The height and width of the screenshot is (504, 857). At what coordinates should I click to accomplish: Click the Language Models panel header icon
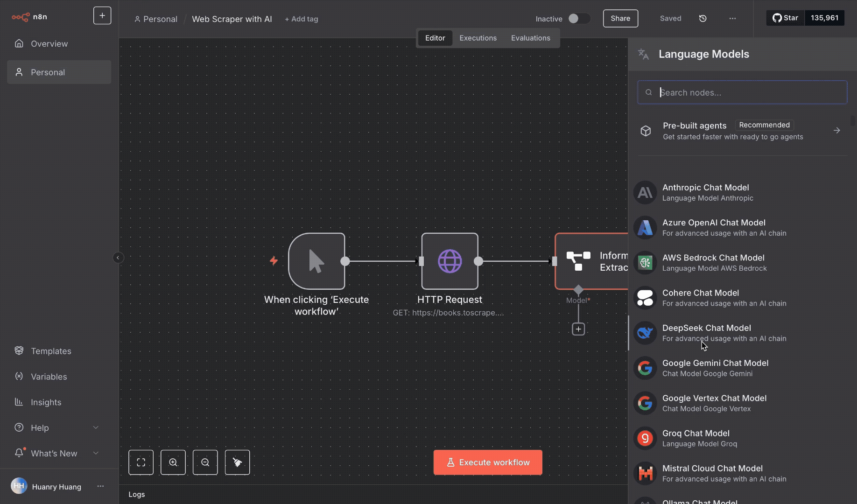pos(644,54)
